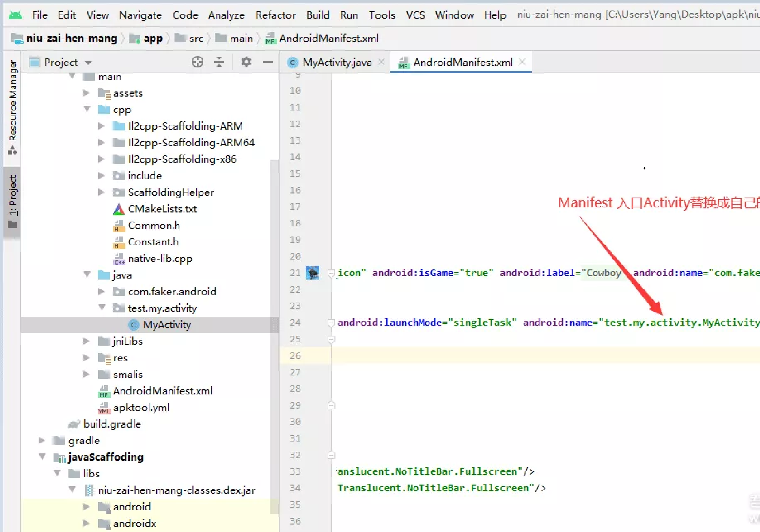Viewport: 760px width, 532px height.
Task: Click the gutter image icon on line 21
Action: 312,273
